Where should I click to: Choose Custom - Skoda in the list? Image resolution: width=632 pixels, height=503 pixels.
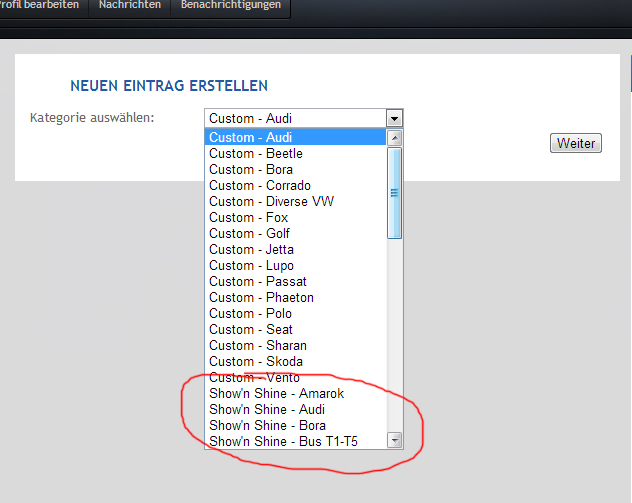(256, 362)
